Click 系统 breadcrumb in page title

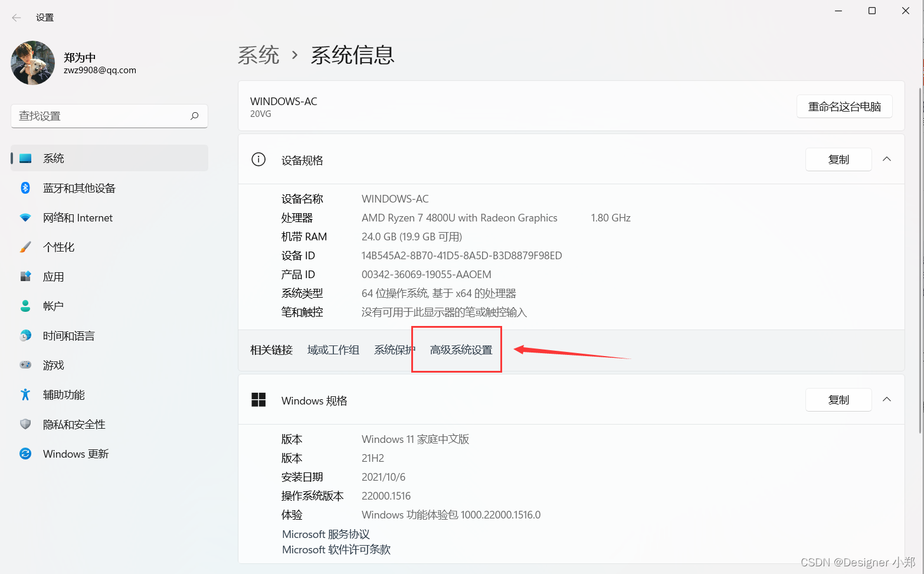tap(258, 55)
